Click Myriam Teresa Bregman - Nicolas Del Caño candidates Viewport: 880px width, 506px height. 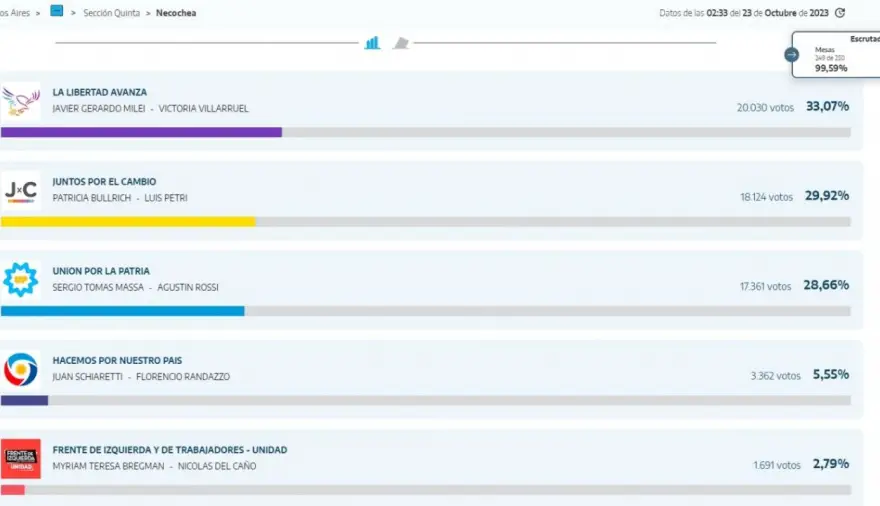154,466
